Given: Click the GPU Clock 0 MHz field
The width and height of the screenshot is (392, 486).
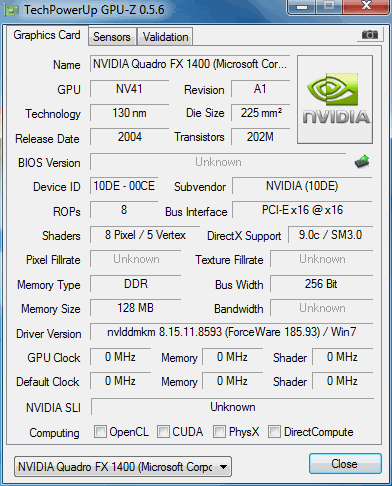Looking at the screenshot, I should (x=120, y=357).
